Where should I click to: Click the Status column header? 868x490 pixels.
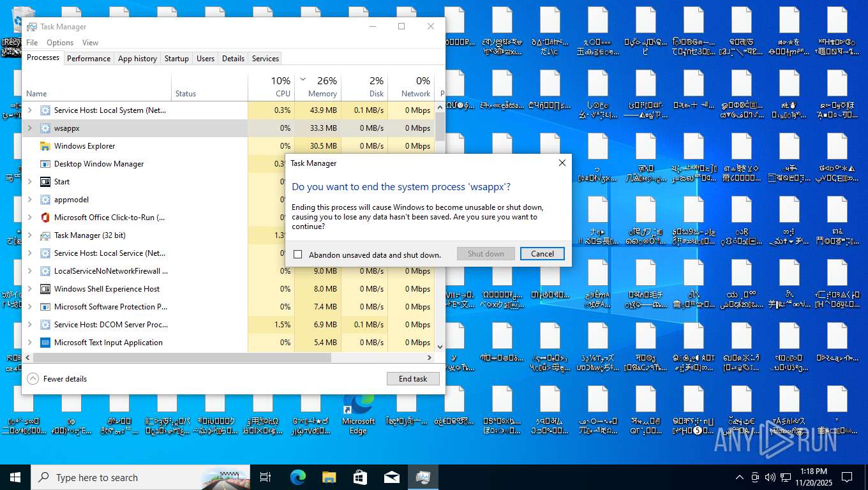coord(210,87)
